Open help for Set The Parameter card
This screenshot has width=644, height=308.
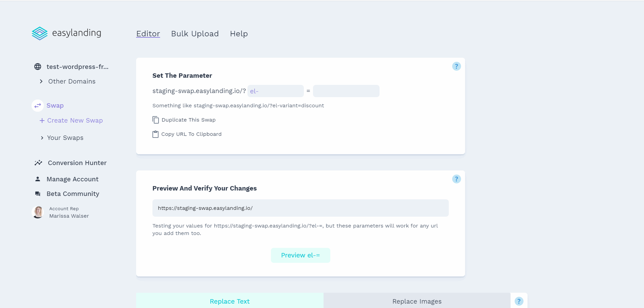click(457, 66)
